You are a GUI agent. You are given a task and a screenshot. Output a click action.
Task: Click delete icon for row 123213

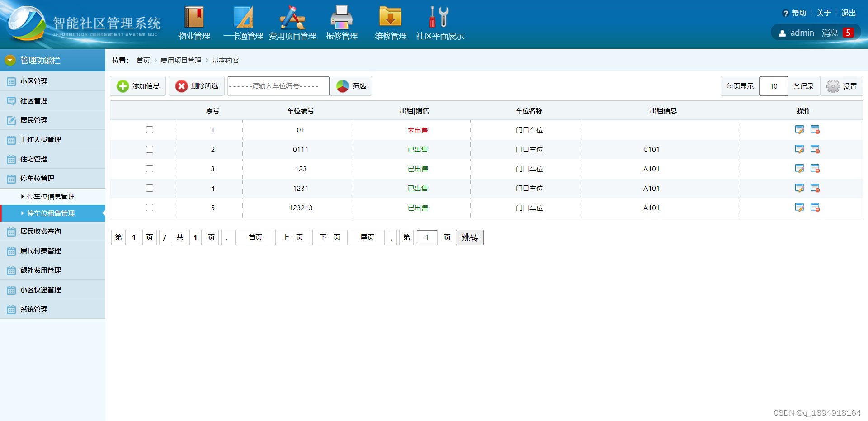[x=815, y=208]
